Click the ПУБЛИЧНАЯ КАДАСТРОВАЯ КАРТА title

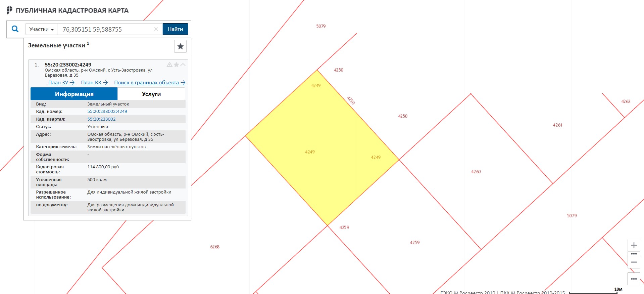coord(72,10)
